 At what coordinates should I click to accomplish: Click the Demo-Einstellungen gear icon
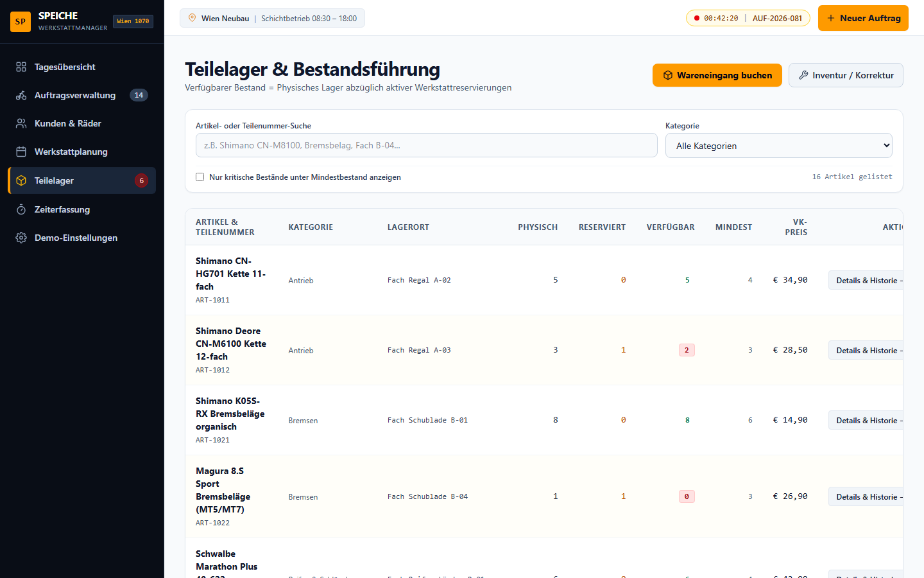(x=21, y=238)
